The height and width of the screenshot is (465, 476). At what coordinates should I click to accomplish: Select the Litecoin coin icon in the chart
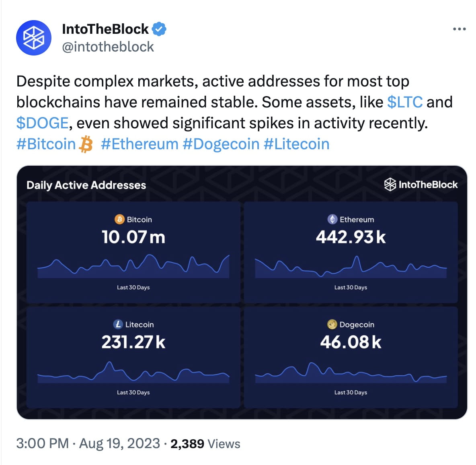tap(118, 325)
